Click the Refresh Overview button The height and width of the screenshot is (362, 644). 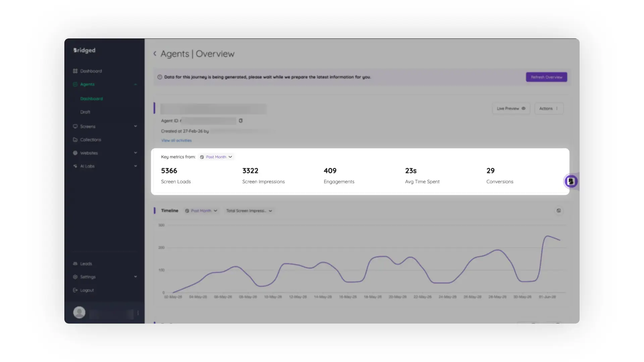(546, 77)
